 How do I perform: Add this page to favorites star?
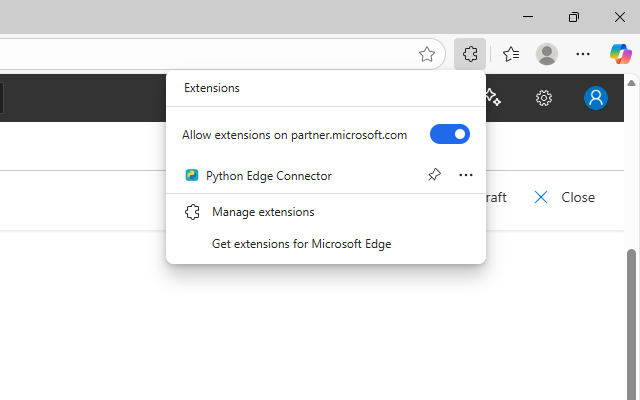coord(427,54)
